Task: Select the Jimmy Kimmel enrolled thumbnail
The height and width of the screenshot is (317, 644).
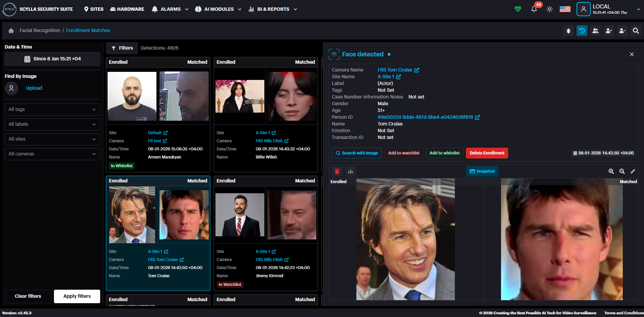Action: [x=240, y=215]
